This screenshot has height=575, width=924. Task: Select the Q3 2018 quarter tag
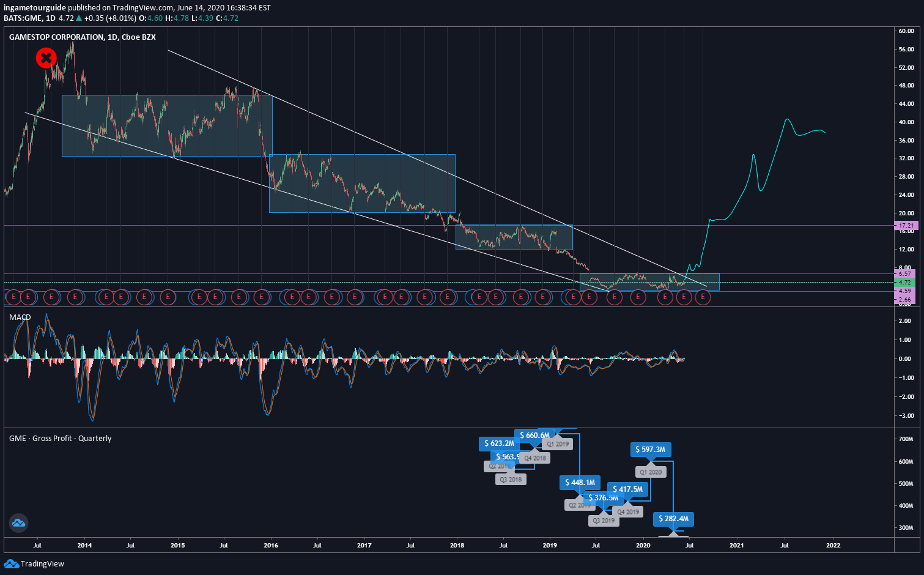tap(511, 480)
